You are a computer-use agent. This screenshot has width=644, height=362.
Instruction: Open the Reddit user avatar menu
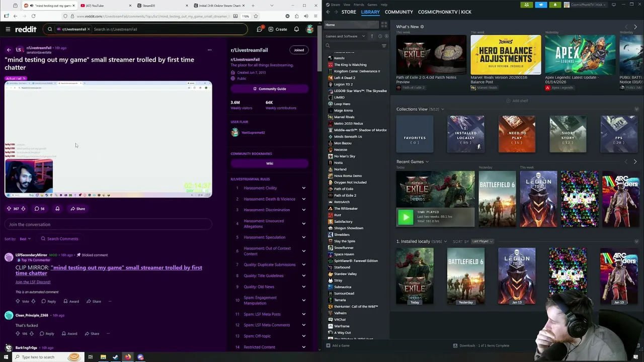[x=310, y=29]
